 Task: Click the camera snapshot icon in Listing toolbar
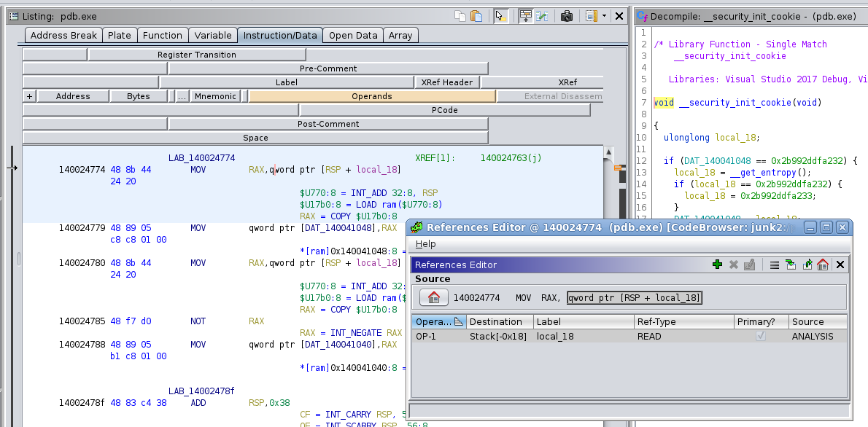coord(567,15)
